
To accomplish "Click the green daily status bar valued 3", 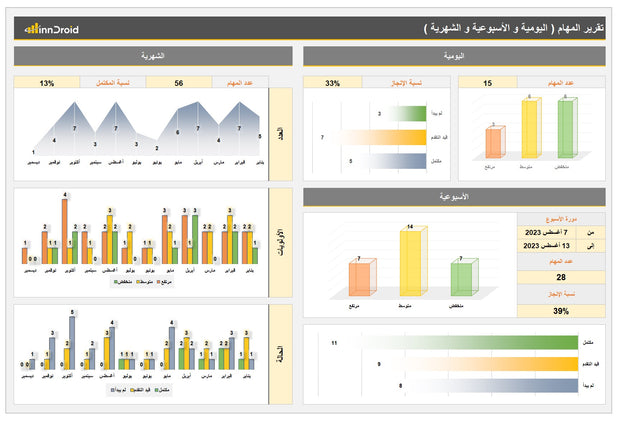I will (x=407, y=114).
